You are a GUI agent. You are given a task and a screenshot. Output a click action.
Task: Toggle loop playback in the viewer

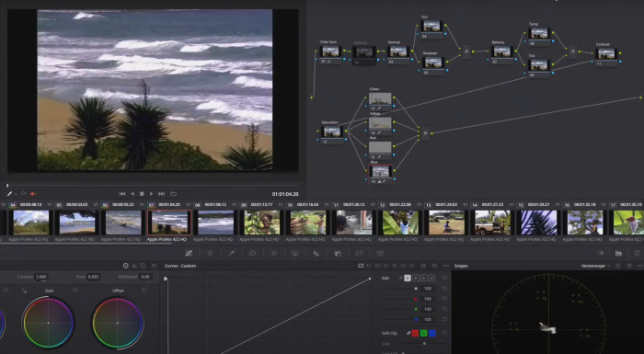[173, 194]
